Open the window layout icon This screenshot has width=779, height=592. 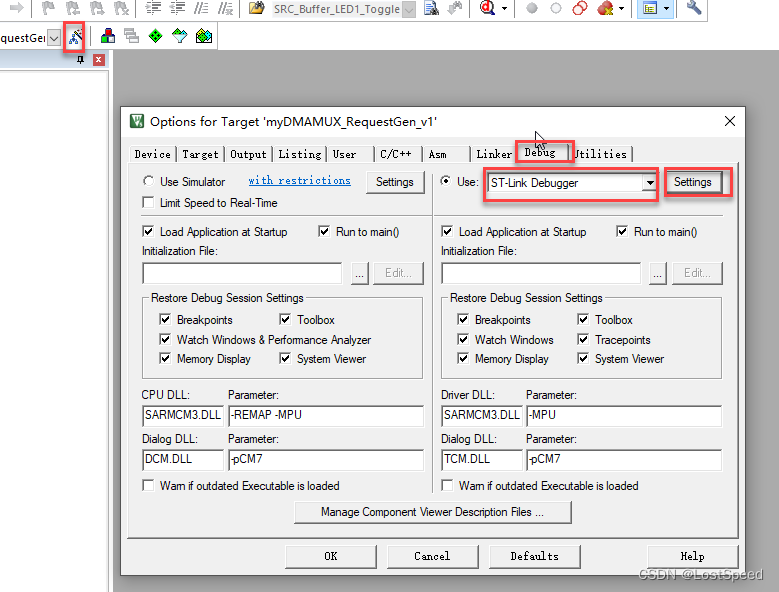(x=650, y=8)
